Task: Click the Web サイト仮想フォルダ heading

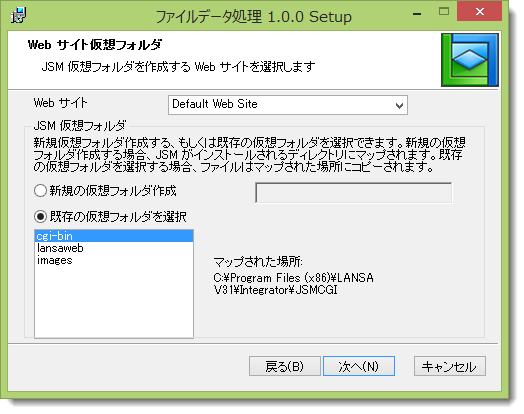Action: pyautogui.click(x=95, y=44)
